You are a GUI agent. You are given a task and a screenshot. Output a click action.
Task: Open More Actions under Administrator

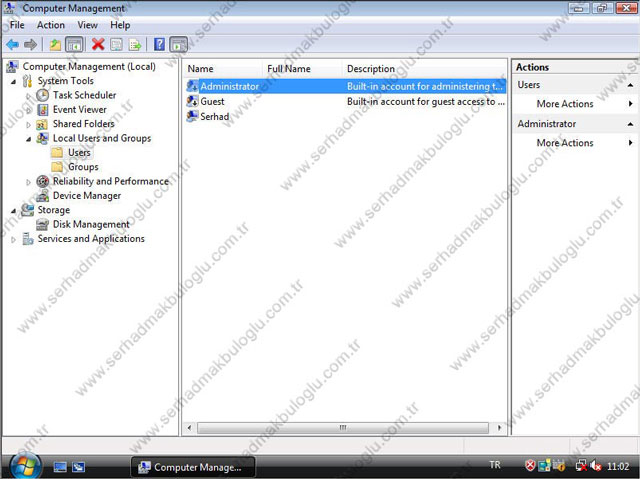[x=565, y=143]
